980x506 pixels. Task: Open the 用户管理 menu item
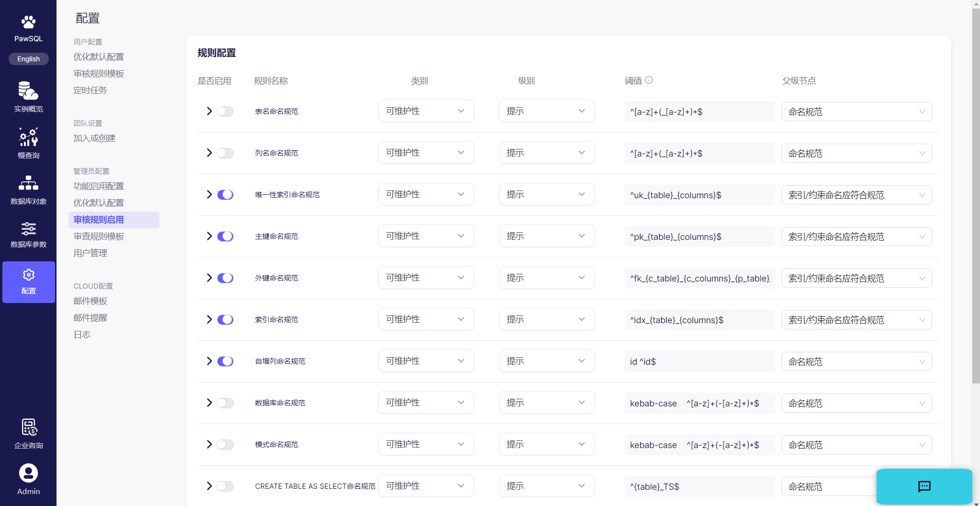[x=91, y=253]
